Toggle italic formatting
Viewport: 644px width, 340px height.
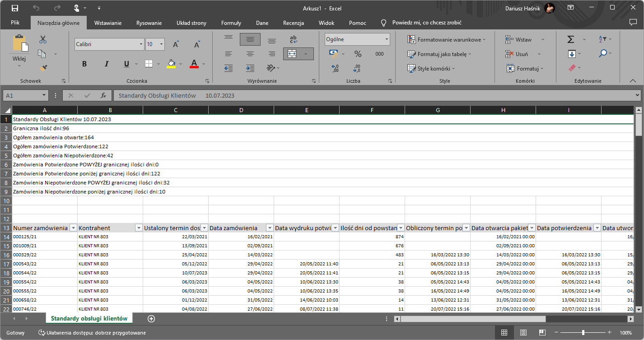tap(106, 64)
